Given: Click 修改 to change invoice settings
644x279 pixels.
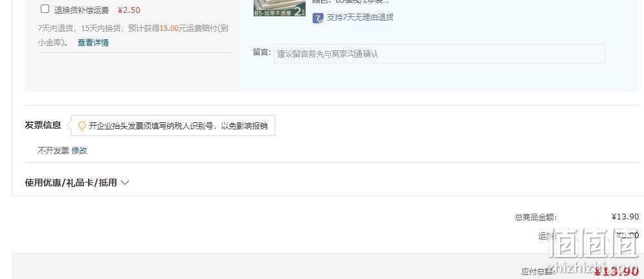Looking at the screenshot, I should (79, 151).
